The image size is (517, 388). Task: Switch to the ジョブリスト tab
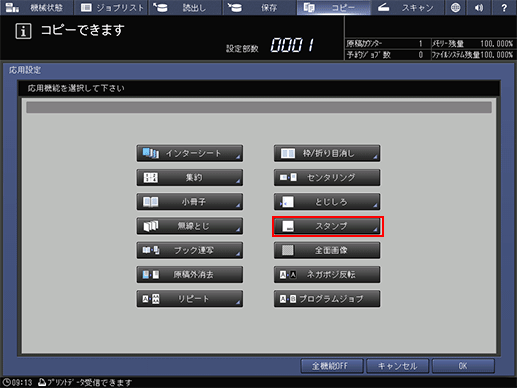point(111,7)
